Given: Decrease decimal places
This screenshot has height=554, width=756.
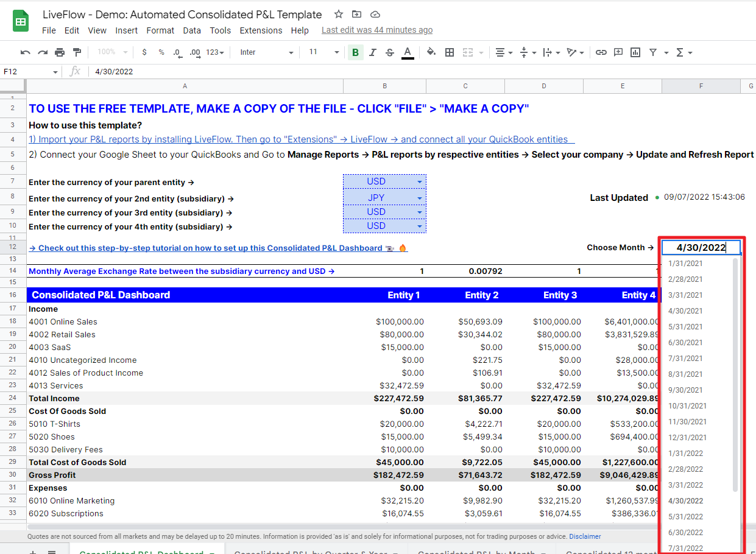Looking at the screenshot, I should coord(177,52).
